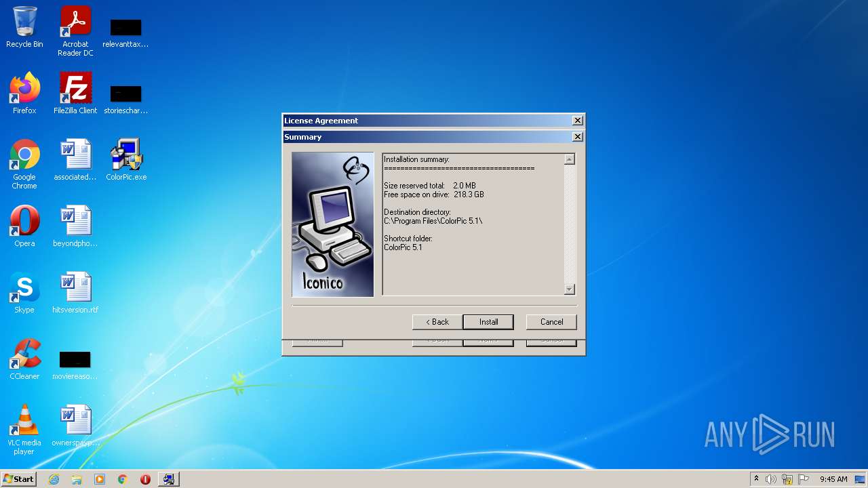
Task: Open the Action Center flag icon
Action: point(804,479)
